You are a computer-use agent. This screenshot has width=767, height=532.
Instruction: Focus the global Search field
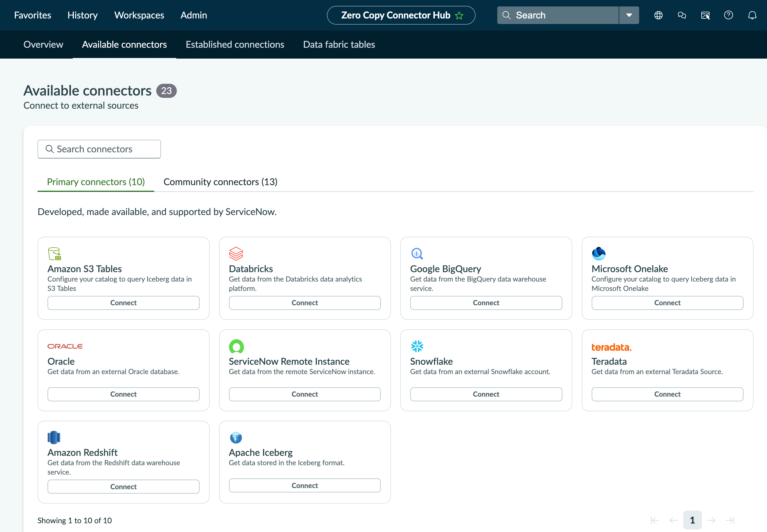coord(558,15)
